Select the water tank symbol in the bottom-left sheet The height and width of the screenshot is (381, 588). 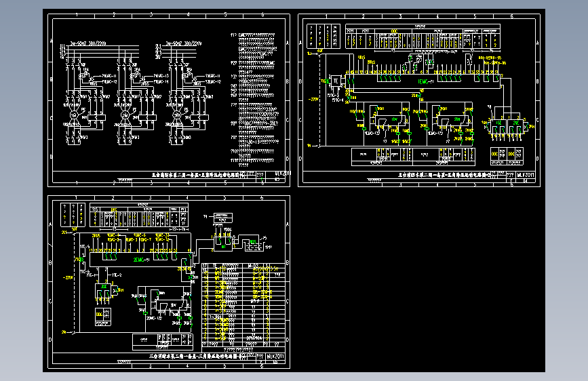253,245
